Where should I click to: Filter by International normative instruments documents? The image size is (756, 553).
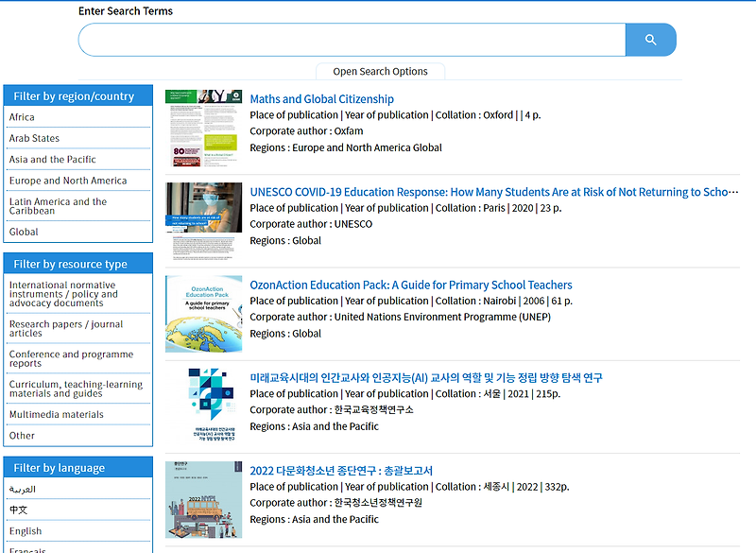pos(78,294)
